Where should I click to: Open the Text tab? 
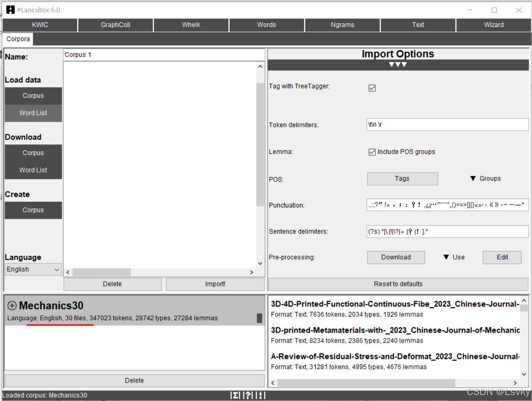[x=418, y=25]
